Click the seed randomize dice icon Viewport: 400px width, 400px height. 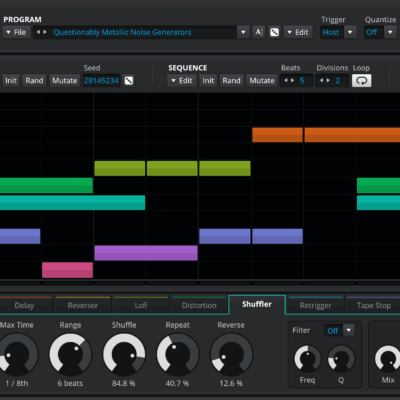129,81
